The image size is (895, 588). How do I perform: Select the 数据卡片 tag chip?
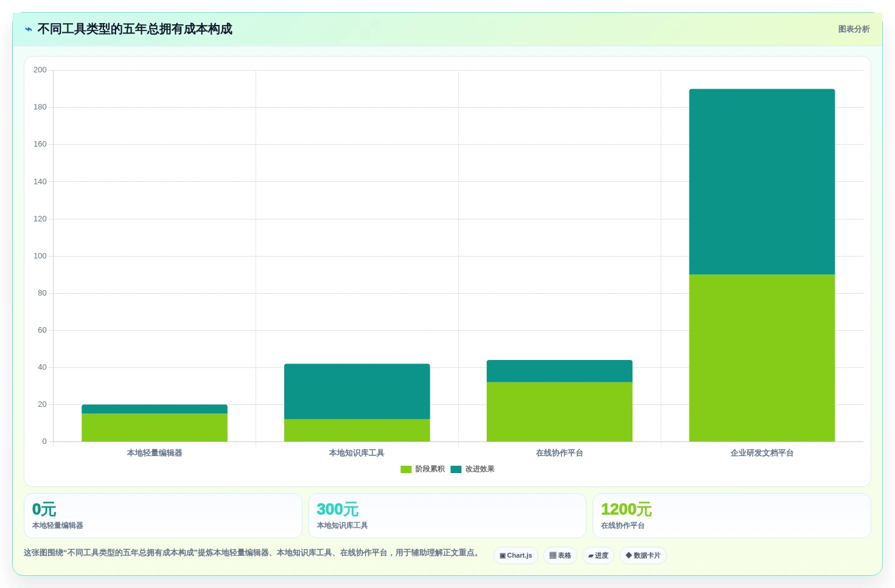pyautogui.click(x=643, y=556)
